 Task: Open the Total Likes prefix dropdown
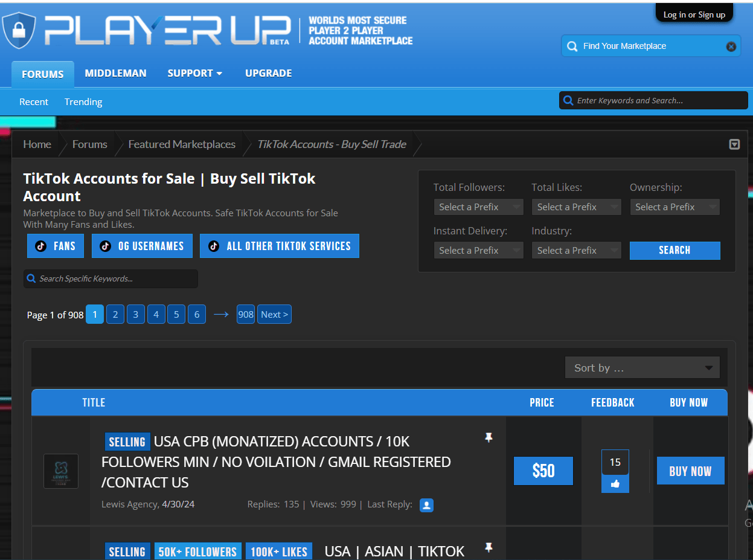point(576,207)
